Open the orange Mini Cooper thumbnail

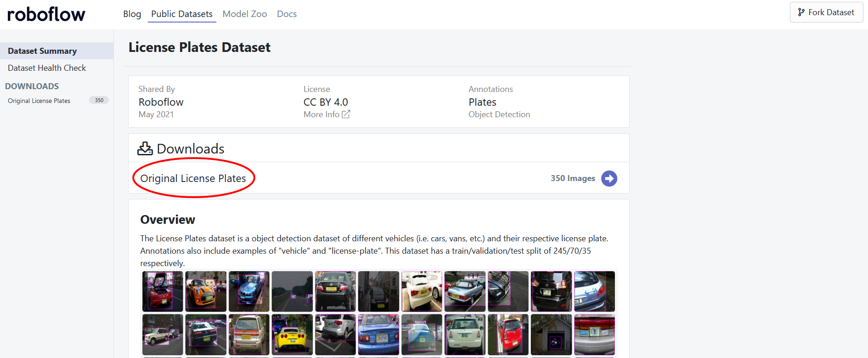pyautogui.click(x=206, y=291)
